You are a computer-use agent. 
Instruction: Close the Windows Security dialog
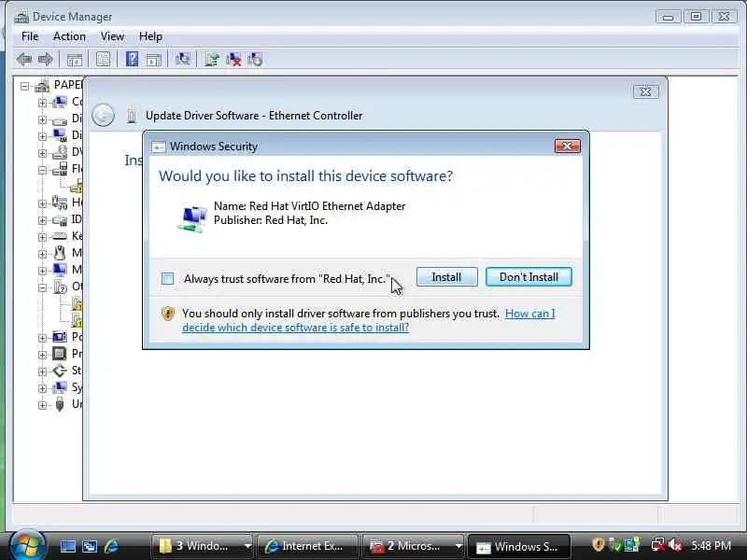pyautogui.click(x=568, y=146)
